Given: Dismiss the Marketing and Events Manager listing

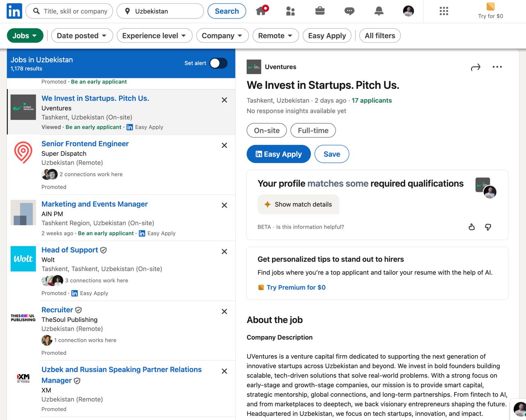Looking at the screenshot, I should (x=224, y=205).
